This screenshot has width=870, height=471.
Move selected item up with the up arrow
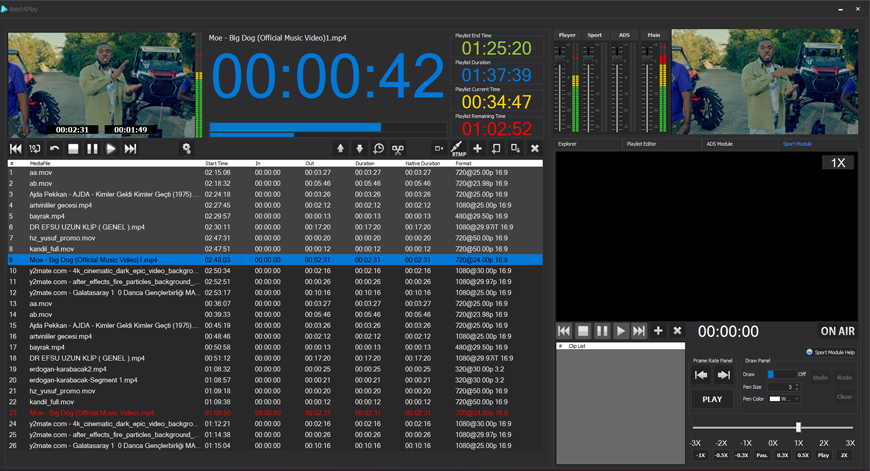(340, 149)
